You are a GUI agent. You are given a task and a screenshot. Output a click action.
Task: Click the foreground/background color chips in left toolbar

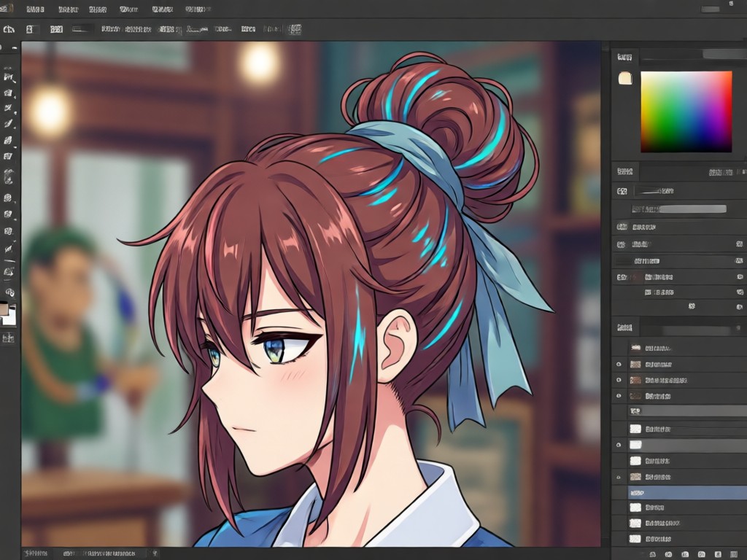[x=7, y=314]
